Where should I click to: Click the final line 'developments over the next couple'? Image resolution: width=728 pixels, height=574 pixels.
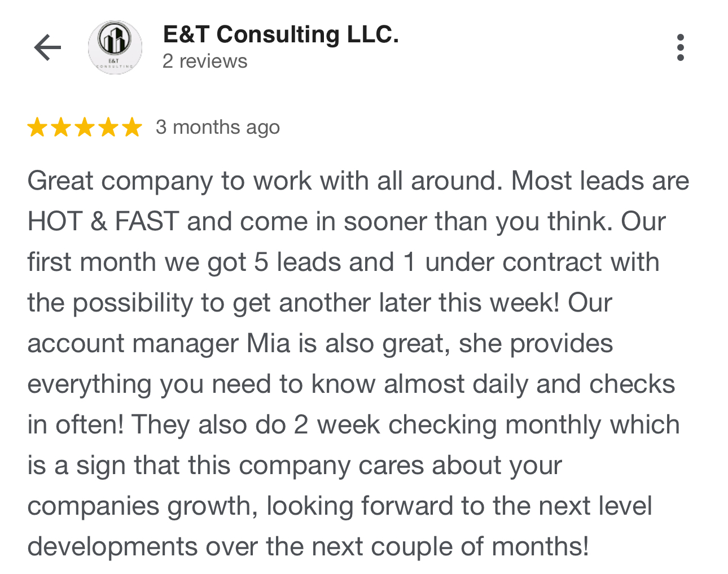[x=308, y=547]
